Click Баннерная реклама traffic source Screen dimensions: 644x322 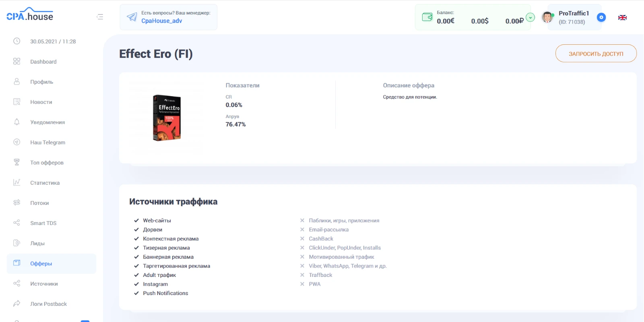click(168, 257)
